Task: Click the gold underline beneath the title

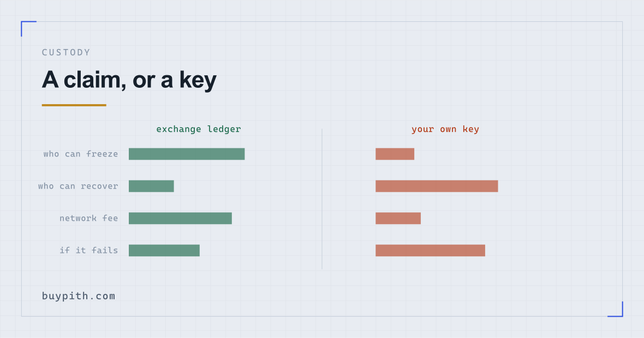Action: (74, 105)
